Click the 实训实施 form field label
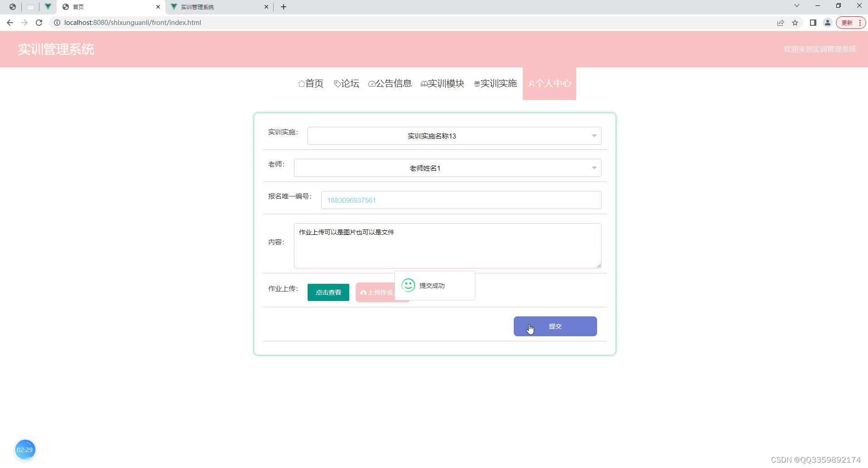The height and width of the screenshot is (468, 868). point(283,132)
